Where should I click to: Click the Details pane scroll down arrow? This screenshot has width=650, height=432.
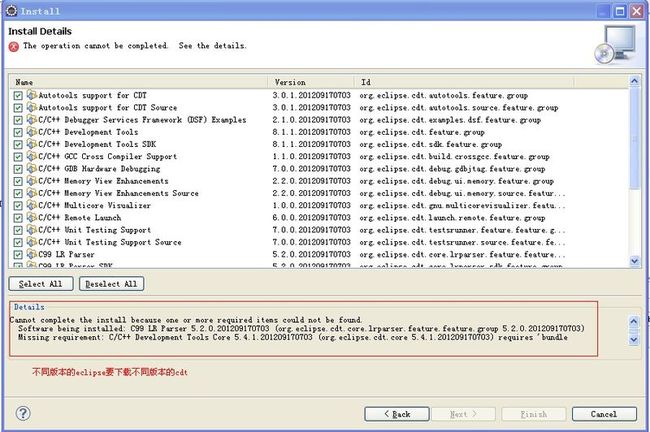pos(634,340)
